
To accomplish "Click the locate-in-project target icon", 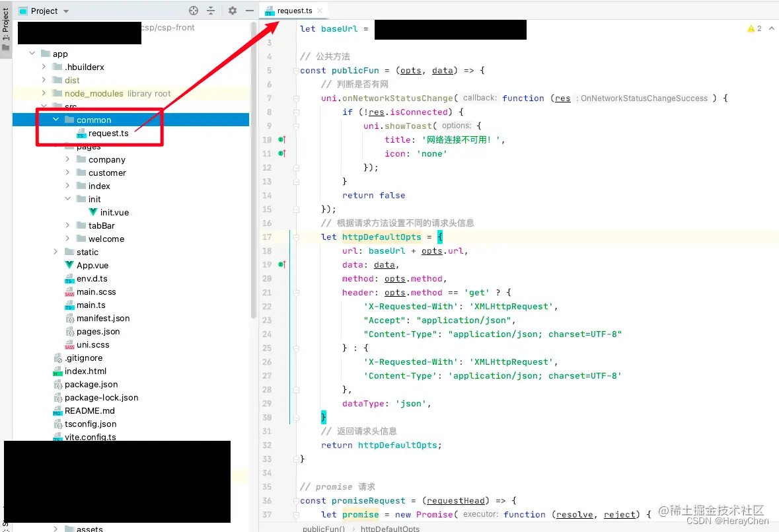I will pyautogui.click(x=194, y=11).
